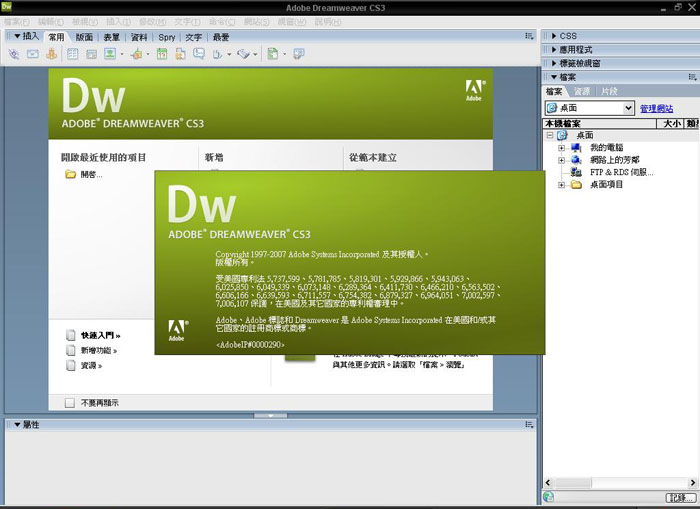
Task: Switch to the 片段 panel tab
Action: pyautogui.click(x=609, y=92)
